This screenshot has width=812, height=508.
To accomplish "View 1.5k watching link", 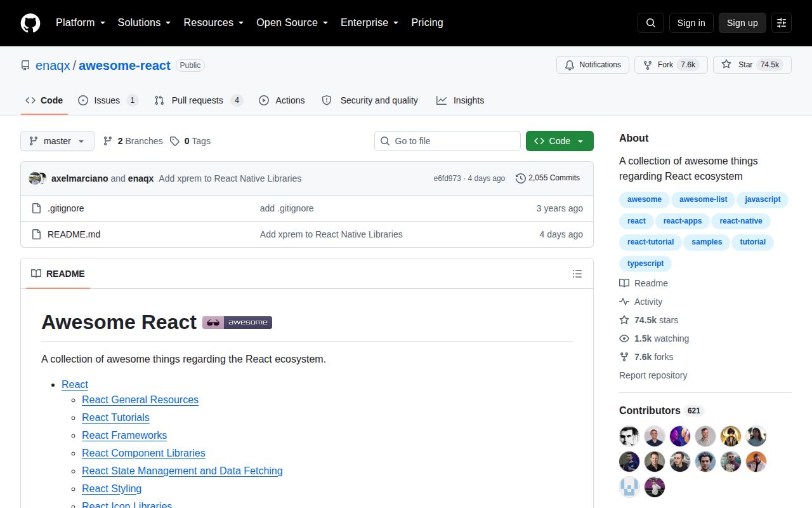I will coord(654,338).
